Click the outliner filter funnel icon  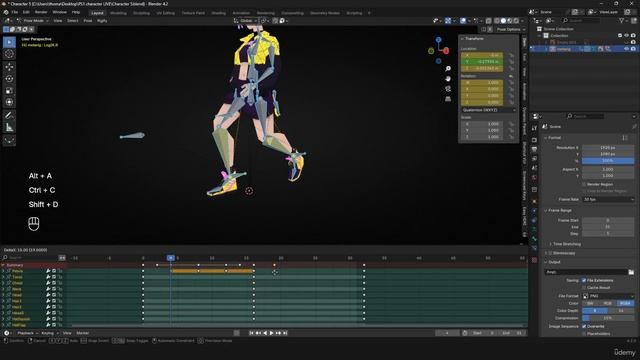[622, 20]
